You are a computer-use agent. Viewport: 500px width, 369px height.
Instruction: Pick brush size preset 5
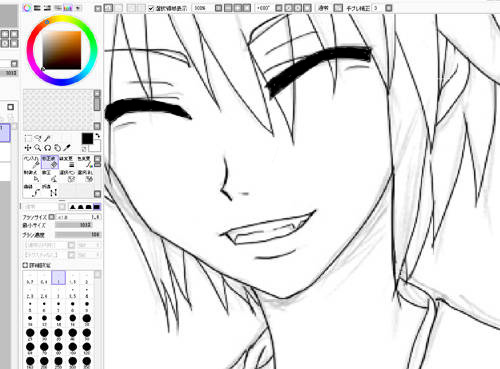click(30, 307)
